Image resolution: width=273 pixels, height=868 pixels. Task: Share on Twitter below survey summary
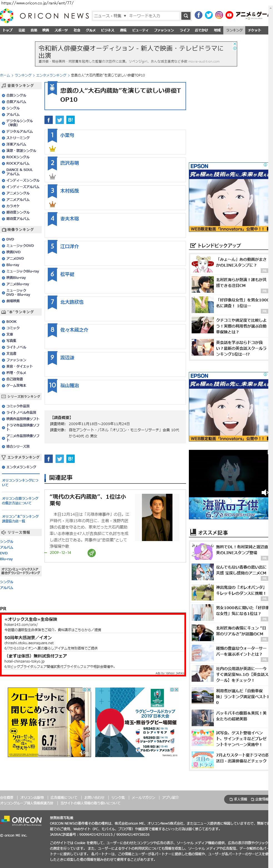(x=60, y=458)
